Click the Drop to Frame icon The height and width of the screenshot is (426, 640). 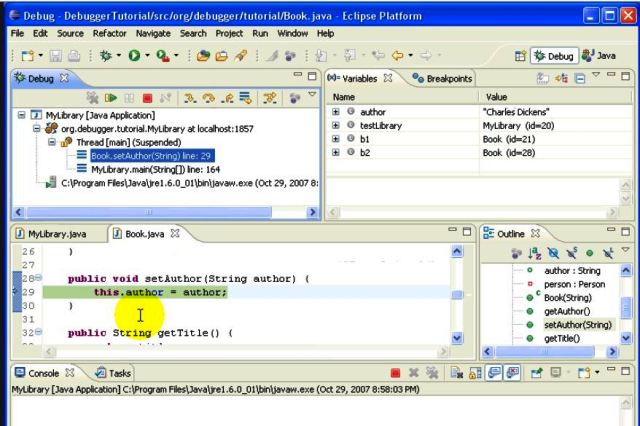[x=245, y=98]
